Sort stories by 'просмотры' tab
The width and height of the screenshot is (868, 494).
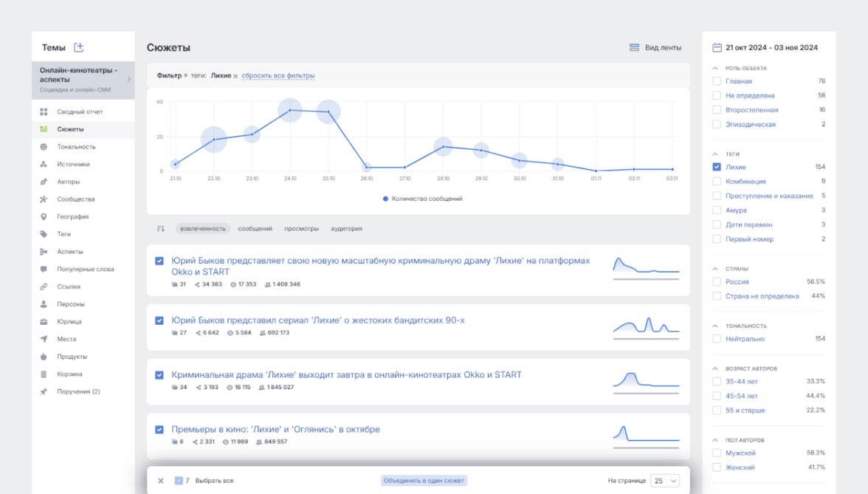point(301,229)
